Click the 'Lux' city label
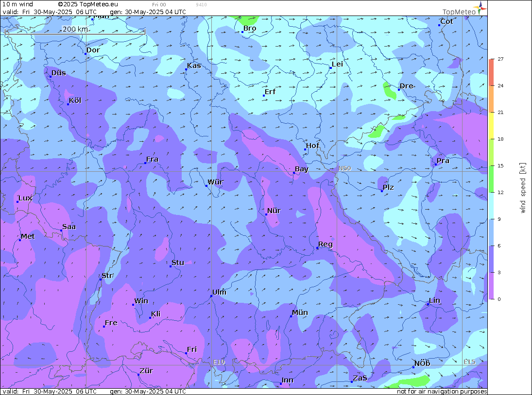 [25, 198]
